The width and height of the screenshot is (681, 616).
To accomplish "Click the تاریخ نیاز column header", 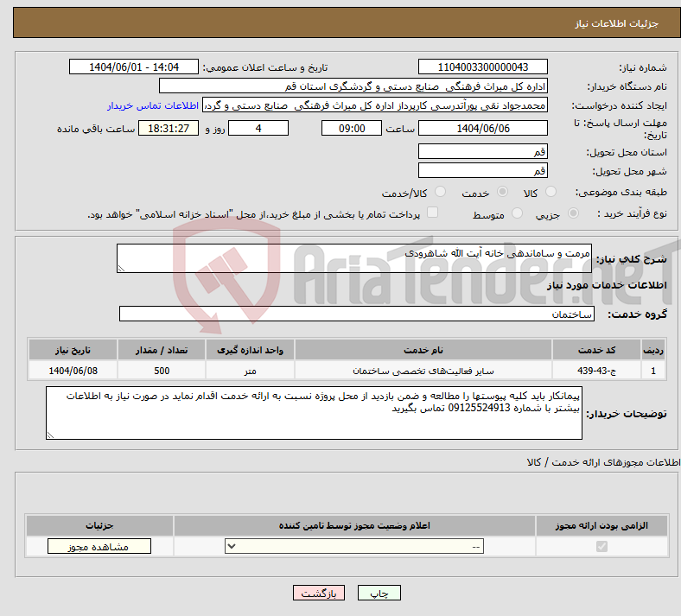I will (73, 350).
